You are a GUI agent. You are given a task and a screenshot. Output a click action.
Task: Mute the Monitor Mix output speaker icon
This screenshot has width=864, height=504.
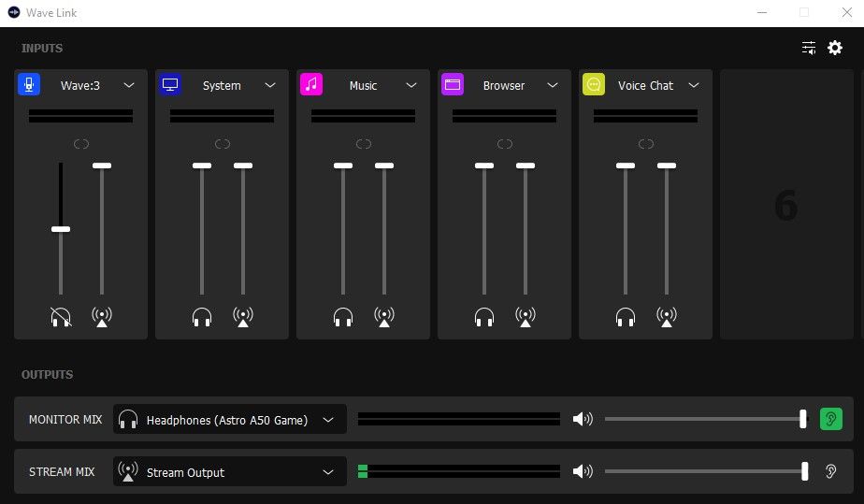coord(583,419)
